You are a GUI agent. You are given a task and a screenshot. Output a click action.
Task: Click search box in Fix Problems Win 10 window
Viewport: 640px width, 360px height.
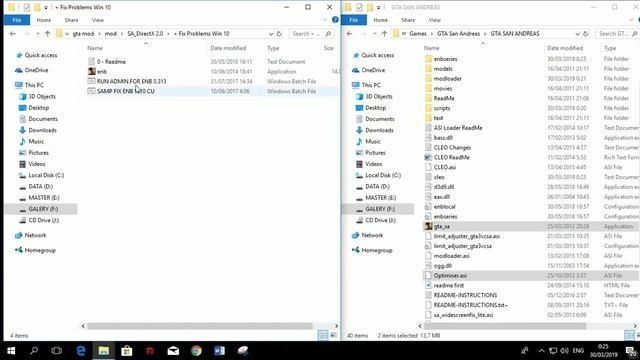[x=311, y=33]
